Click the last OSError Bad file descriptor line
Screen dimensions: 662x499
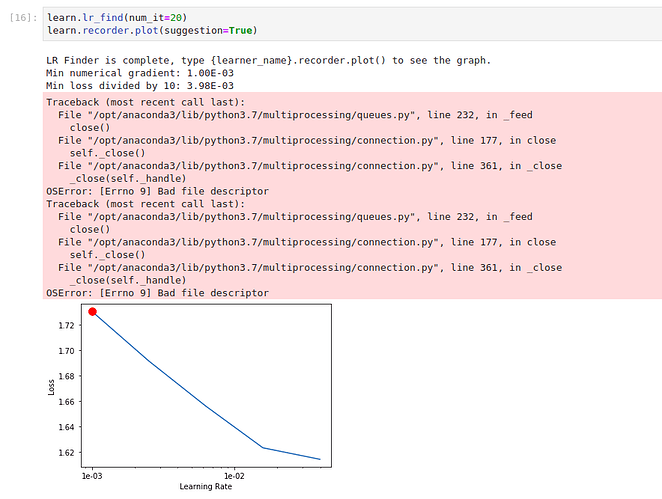click(x=157, y=293)
